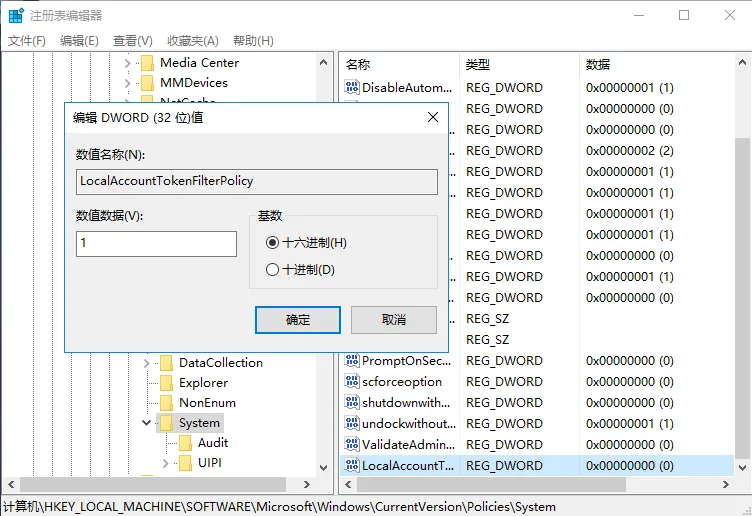Expand the MMDevices tree node
752x516 pixels.
(x=128, y=83)
